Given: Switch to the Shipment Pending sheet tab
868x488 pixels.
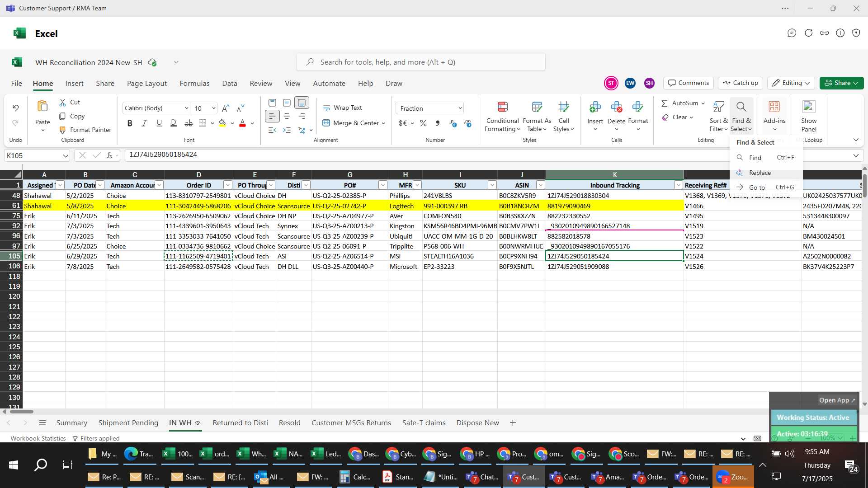Looking at the screenshot, I should coord(128,423).
